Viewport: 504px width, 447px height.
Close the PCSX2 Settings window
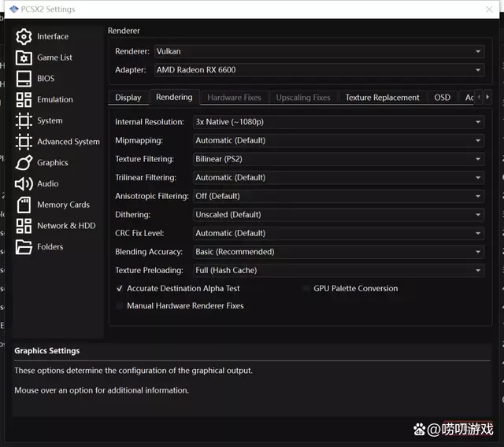pyautogui.click(x=489, y=9)
